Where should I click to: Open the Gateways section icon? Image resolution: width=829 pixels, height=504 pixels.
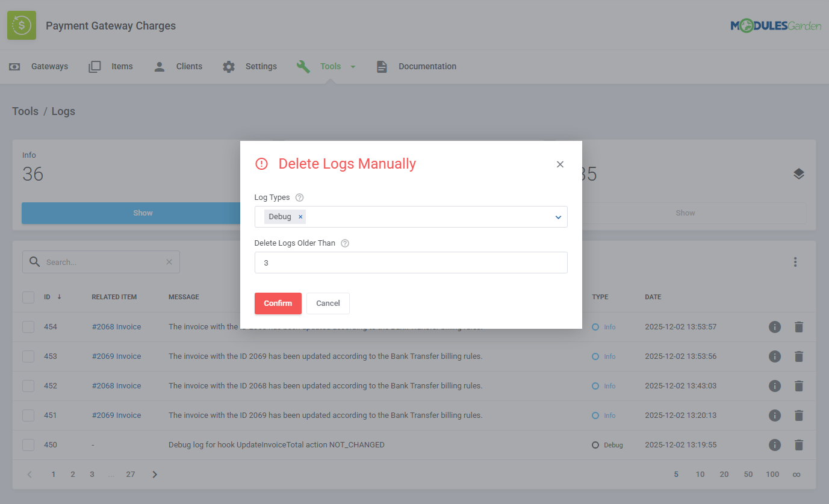click(x=14, y=66)
